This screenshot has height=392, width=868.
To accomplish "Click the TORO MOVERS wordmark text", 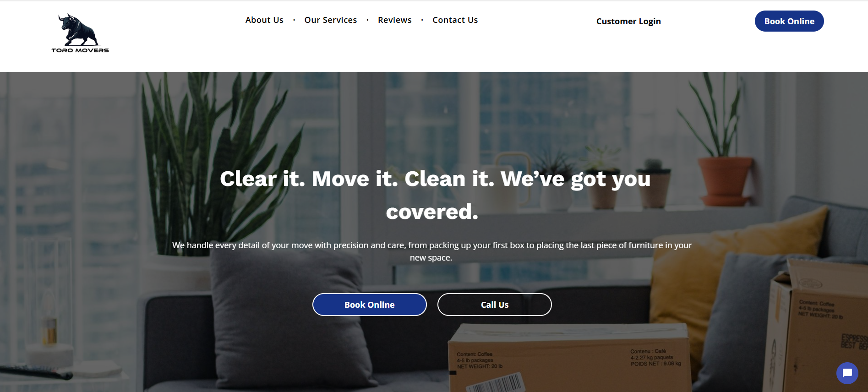I will 80,50.
